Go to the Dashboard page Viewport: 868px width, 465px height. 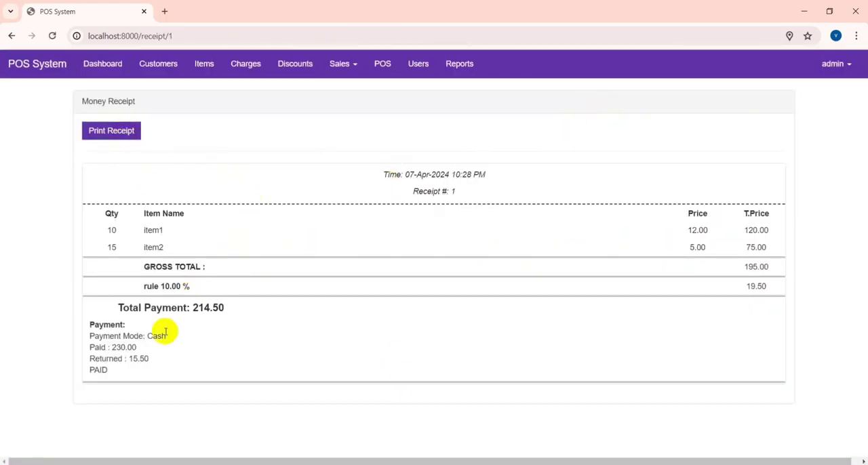[102, 64]
